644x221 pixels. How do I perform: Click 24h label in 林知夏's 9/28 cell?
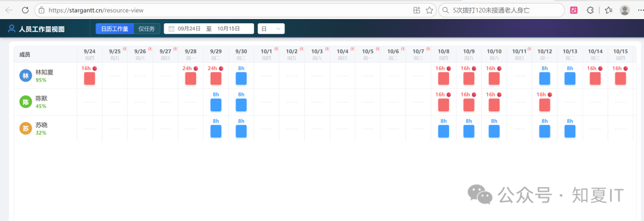(x=187, y=69)
